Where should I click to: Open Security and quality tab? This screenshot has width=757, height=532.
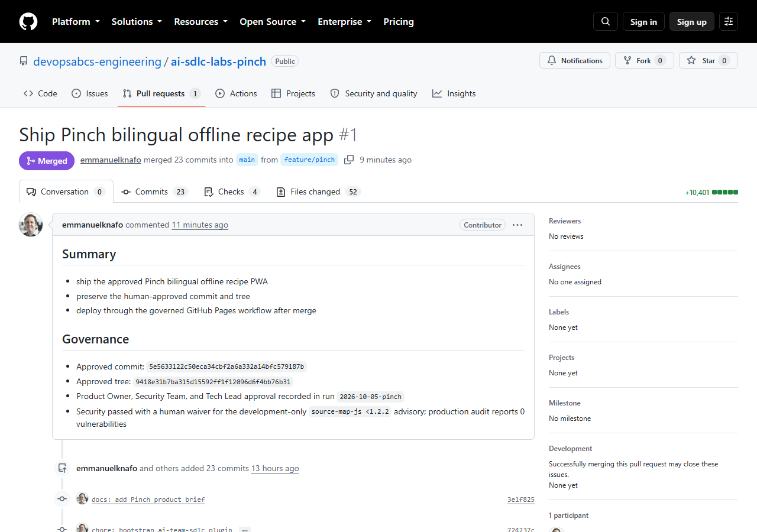[x=374, y=93]
